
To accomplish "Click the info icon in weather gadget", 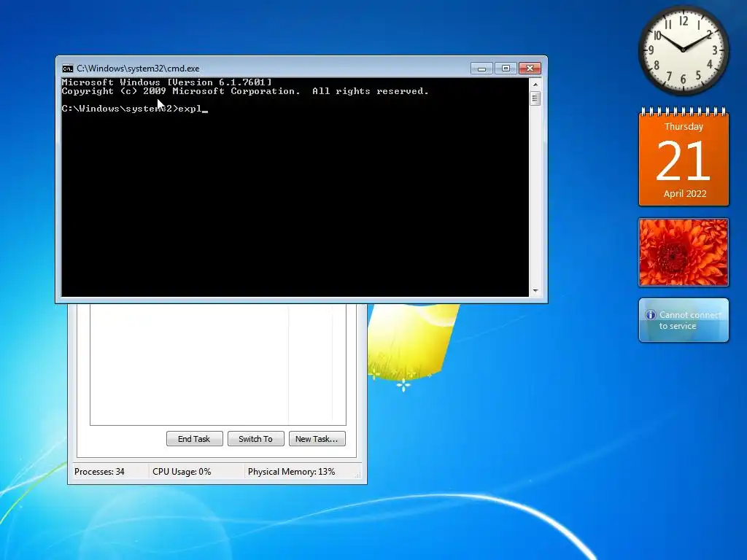I will point(650,315).
